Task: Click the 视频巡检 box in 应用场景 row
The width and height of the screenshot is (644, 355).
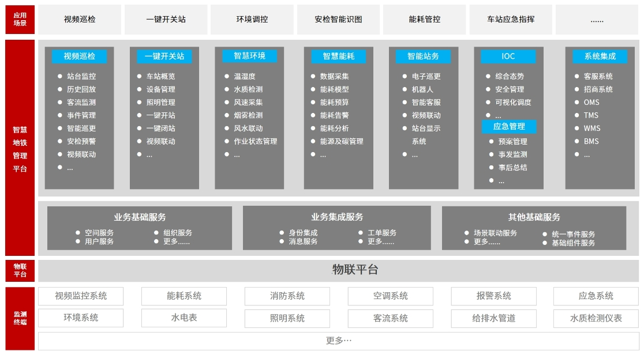Action: (x=80, y=19)
